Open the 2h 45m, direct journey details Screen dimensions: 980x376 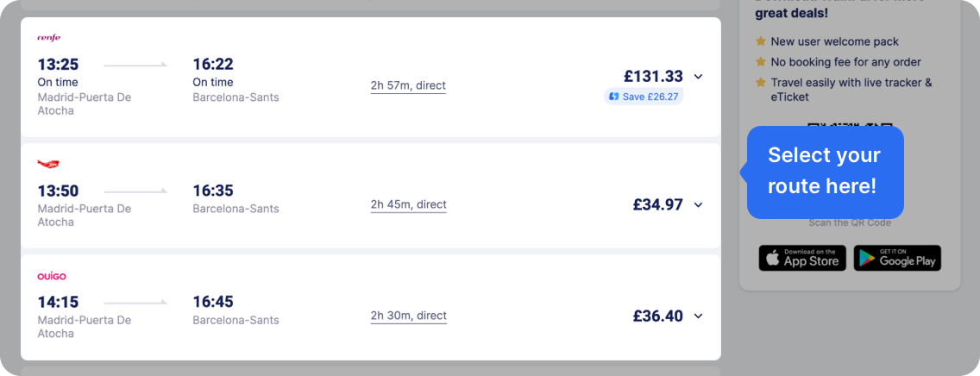pyautogui.click(x=408, y=205)
